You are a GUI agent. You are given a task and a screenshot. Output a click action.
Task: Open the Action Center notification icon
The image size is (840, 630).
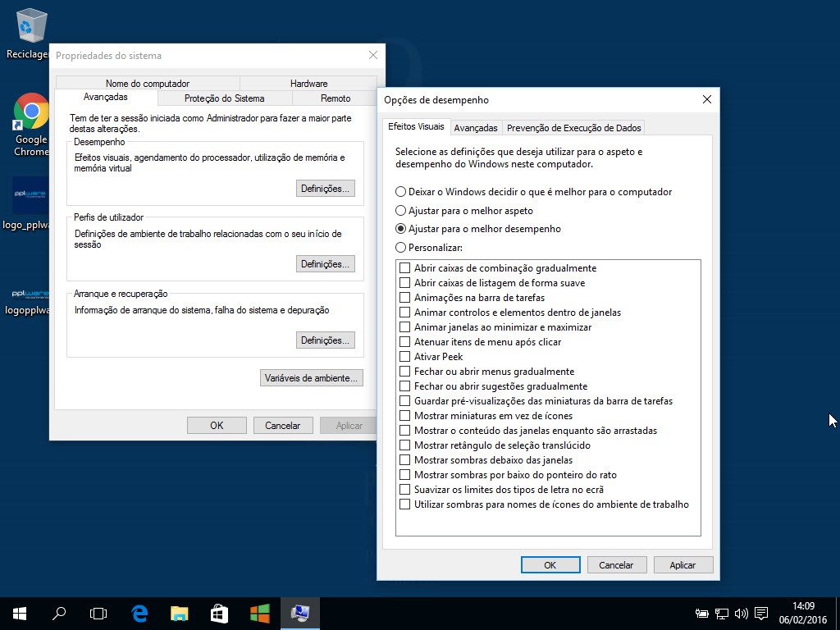click(761, 613)
